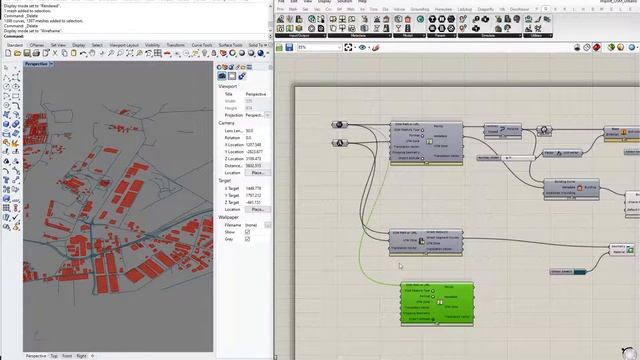Click the New file icon in Rhino toolbar
640x360 pixels.
pos(8,53)
